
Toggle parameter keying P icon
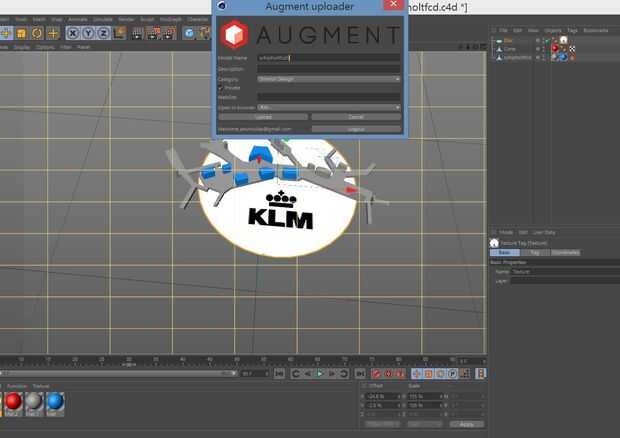coord(453,374)
